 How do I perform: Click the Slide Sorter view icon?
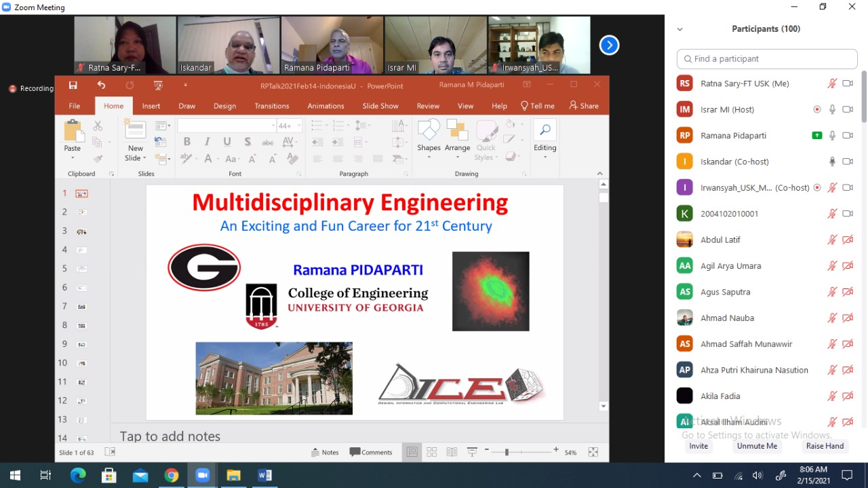pyautogui.click(x=431, y=452)
